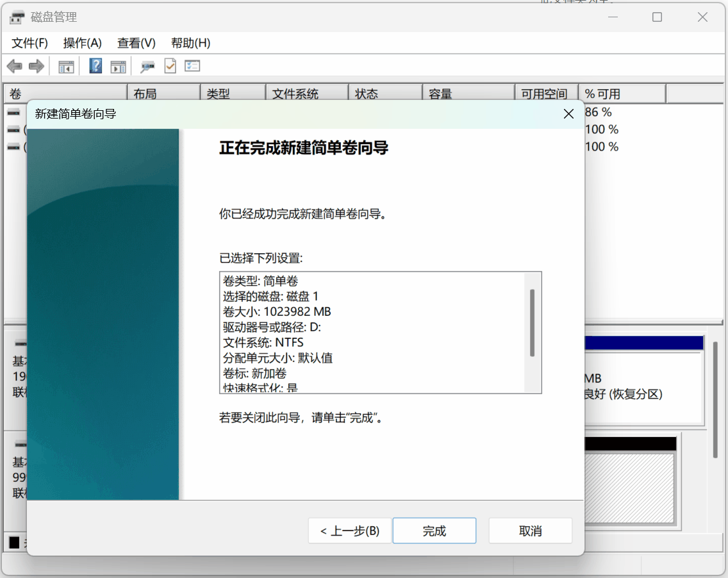Select the 驱动器号或路径: D: line

tap(272, 327)
